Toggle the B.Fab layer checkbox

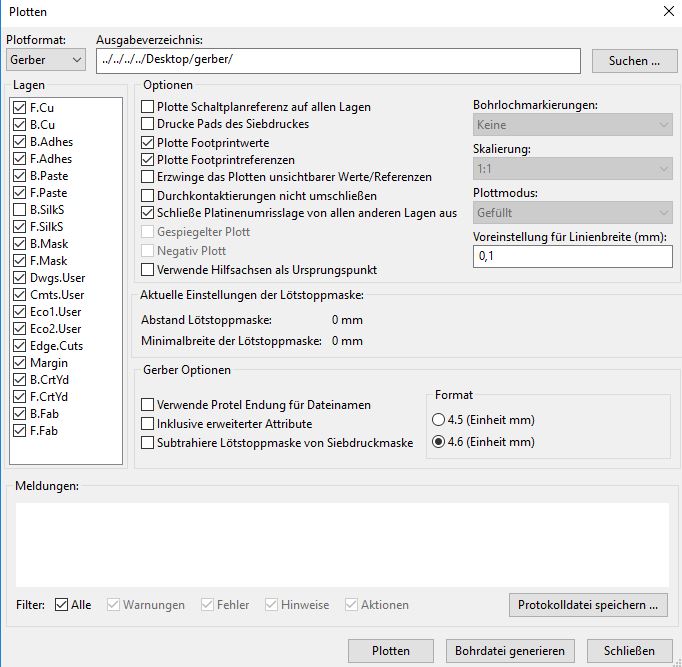tap(19, 414)
